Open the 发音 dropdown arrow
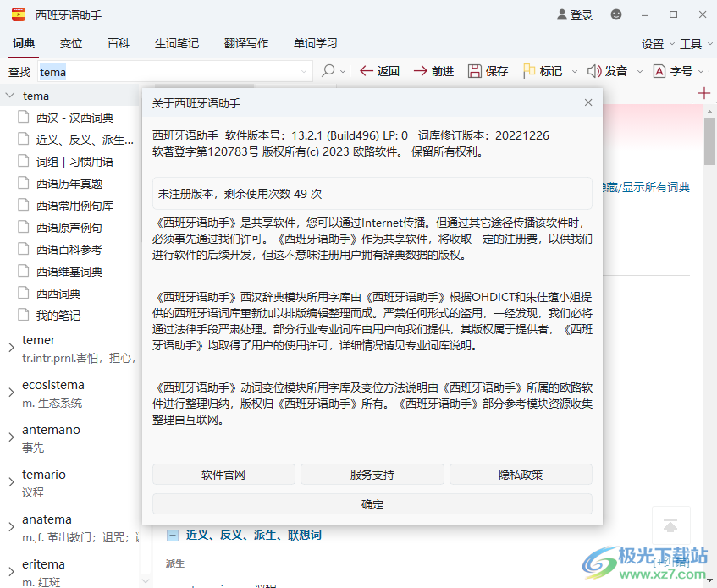The width and height of the screenshot is (717, 588). coord(640,72)
